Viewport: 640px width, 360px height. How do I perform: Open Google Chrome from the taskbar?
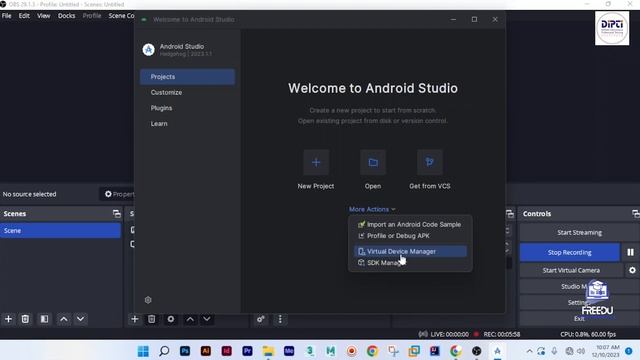[372, 351]
